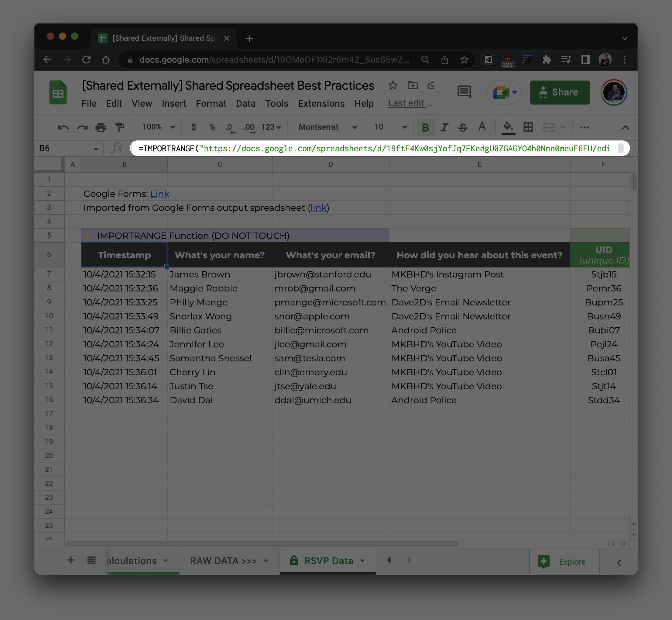672x620 pixels.
Task: Toggle strikethrough formatting button
Action: (463, 127)
